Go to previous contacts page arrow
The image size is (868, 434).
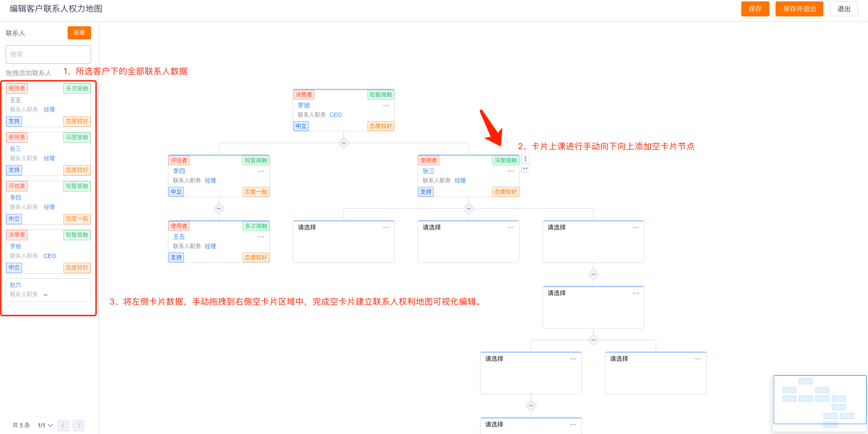pyautogui.click(x=63, y=426)
